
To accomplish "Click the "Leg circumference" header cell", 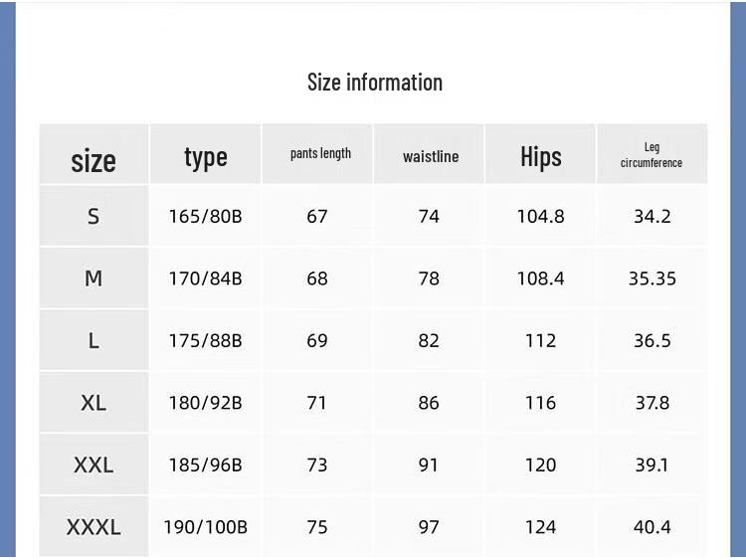I will pos(652,154).
